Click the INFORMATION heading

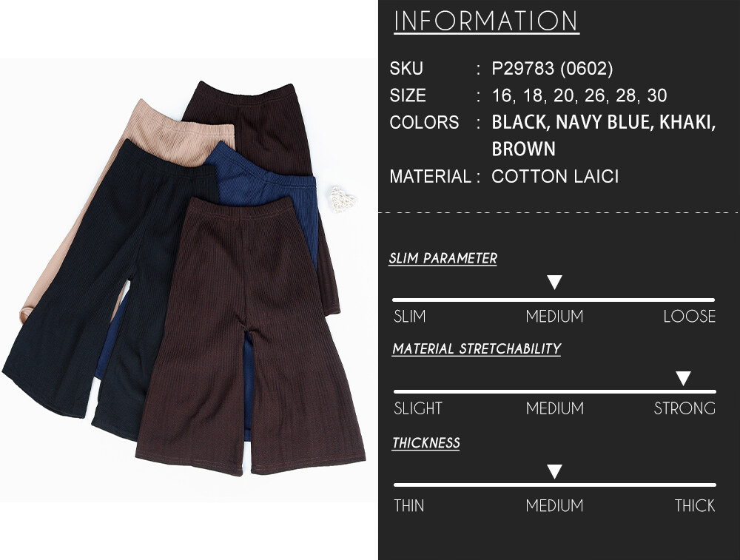click(486, 21)
